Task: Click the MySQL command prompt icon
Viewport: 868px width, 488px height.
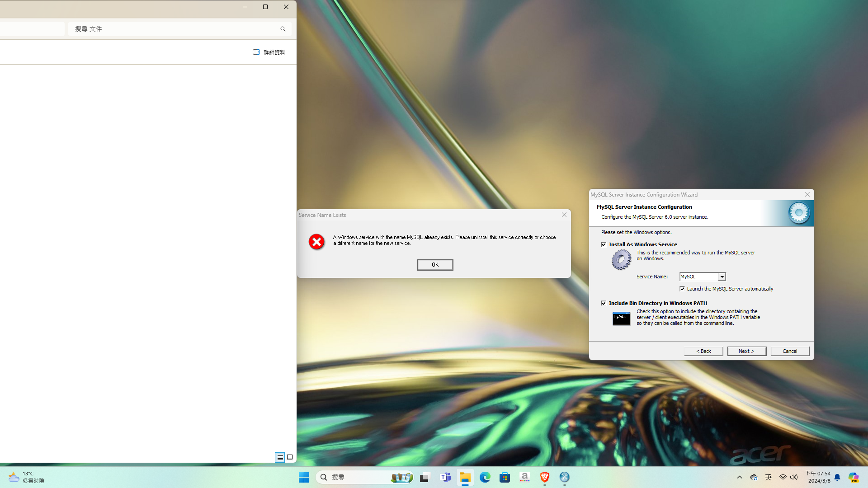Action: 621,319
